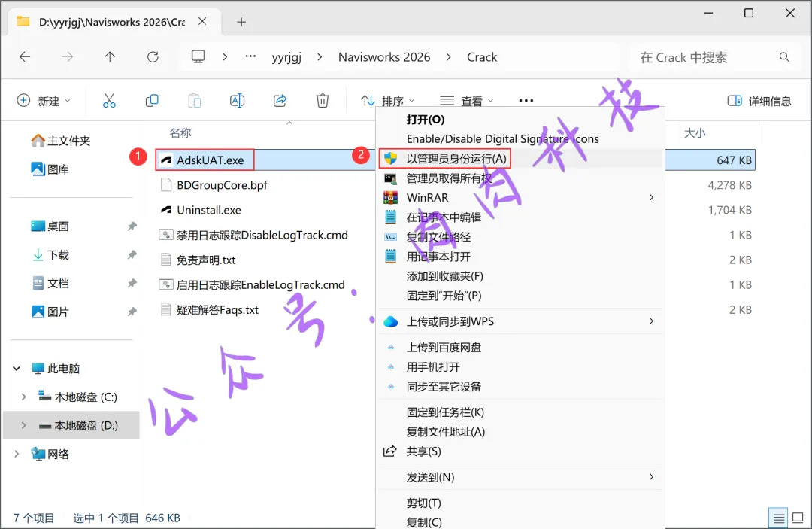The width and height of the screenshot is (812, 529).
Task: Expand 本地磁盘 (C:) in the tree
Action: 23,397
